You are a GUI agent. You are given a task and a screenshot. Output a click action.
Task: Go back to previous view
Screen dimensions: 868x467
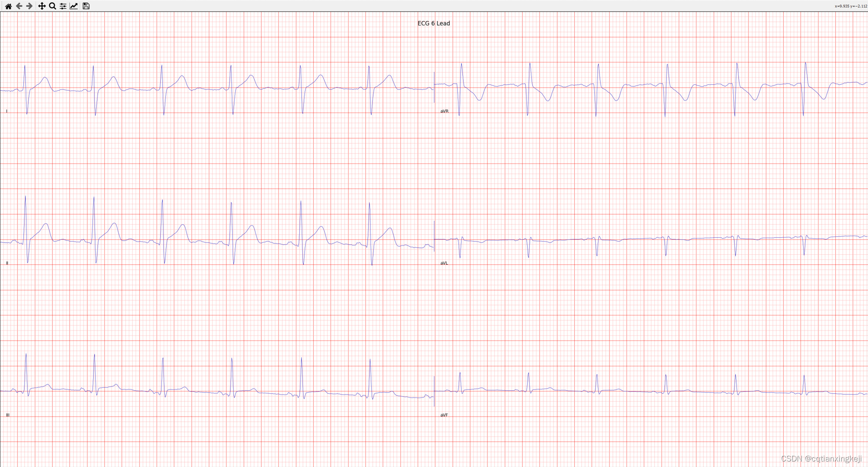tap(19, 6)
